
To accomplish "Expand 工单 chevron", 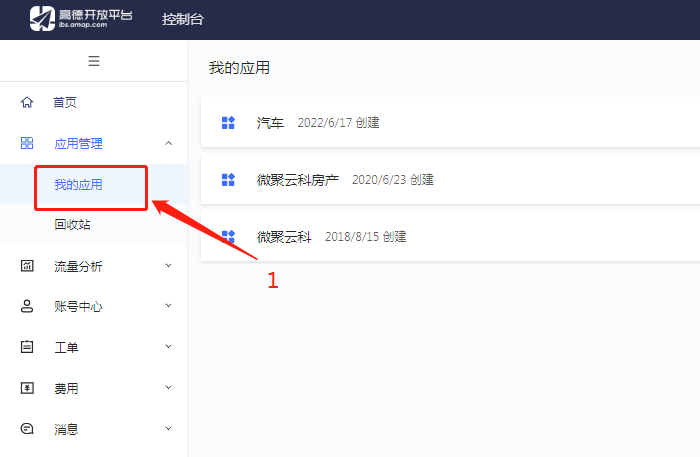I will point(168,347).
